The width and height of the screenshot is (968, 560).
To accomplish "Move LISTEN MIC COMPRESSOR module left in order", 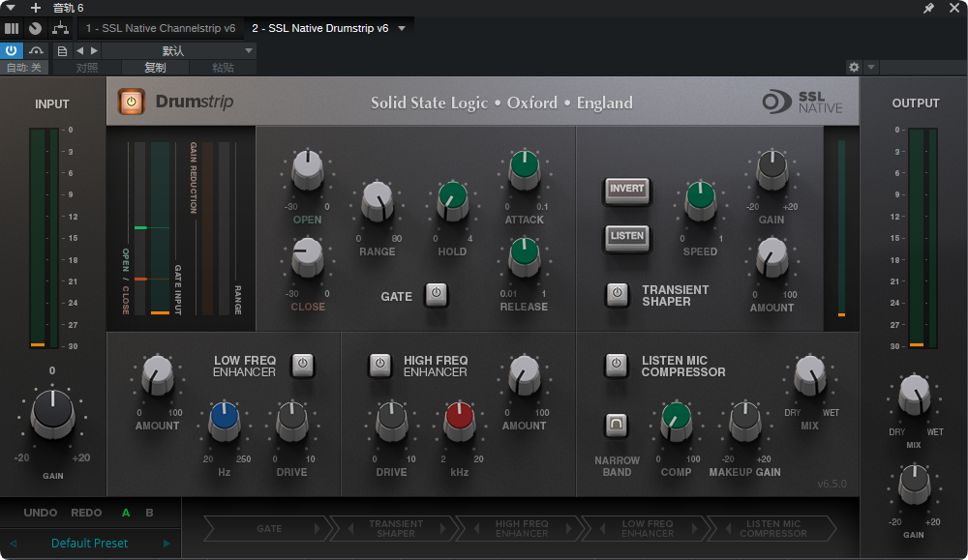I will pos(729,528).
